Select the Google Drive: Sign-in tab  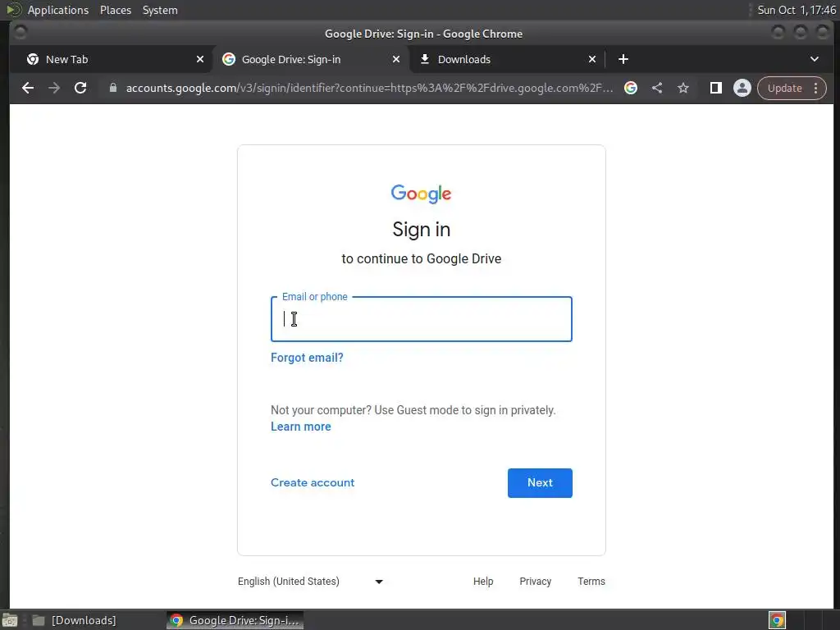pyautogui.click(x=311, y=59)
